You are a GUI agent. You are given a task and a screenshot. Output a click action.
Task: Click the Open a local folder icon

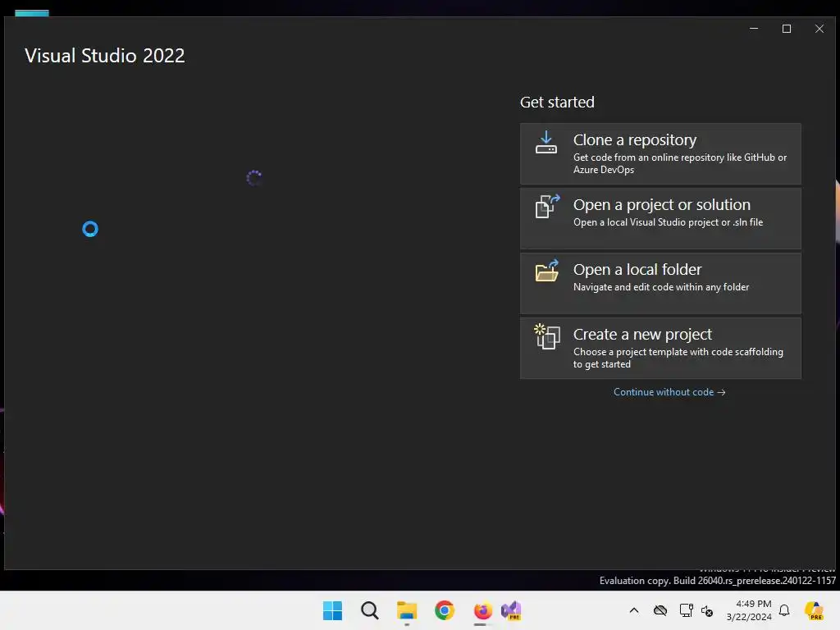(x=547, y=271)
